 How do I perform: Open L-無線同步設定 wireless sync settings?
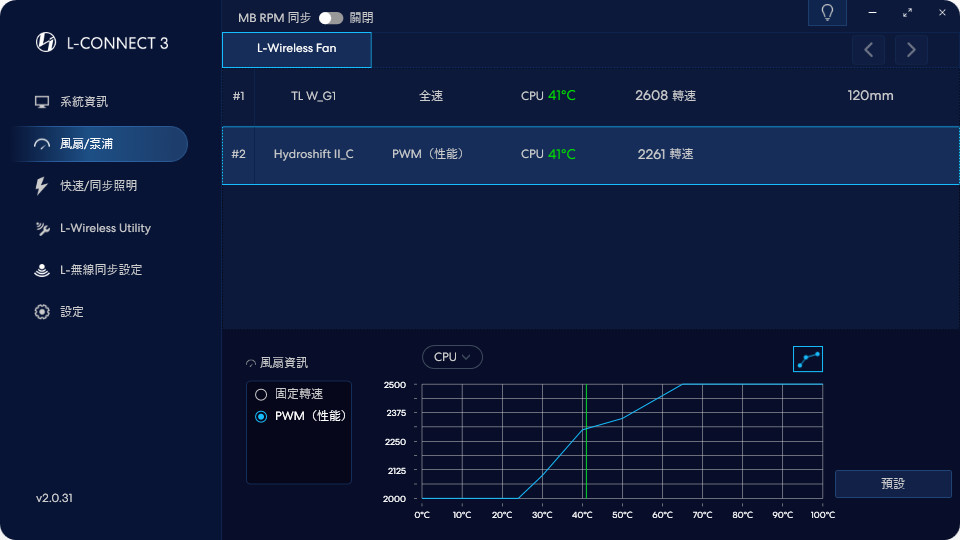101,269
